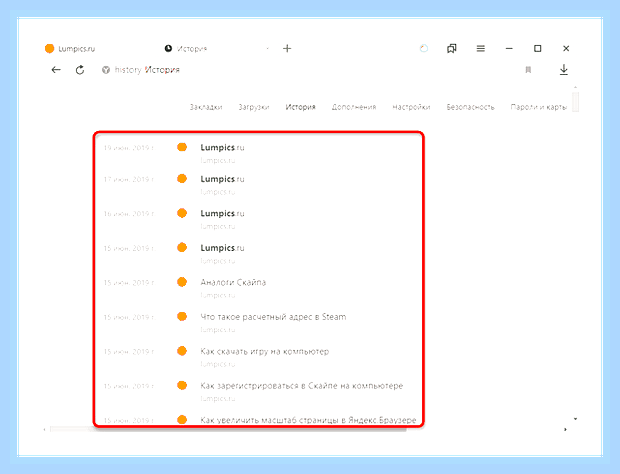620x474 pixels.
Task: Maximize the browser window
Action: tap(537, 48)
